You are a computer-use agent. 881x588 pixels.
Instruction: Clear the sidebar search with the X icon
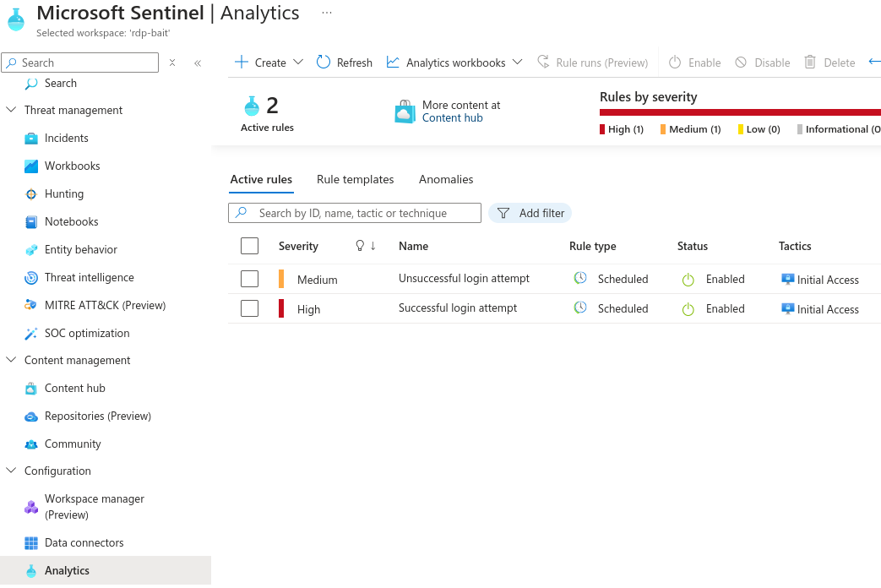172,63
